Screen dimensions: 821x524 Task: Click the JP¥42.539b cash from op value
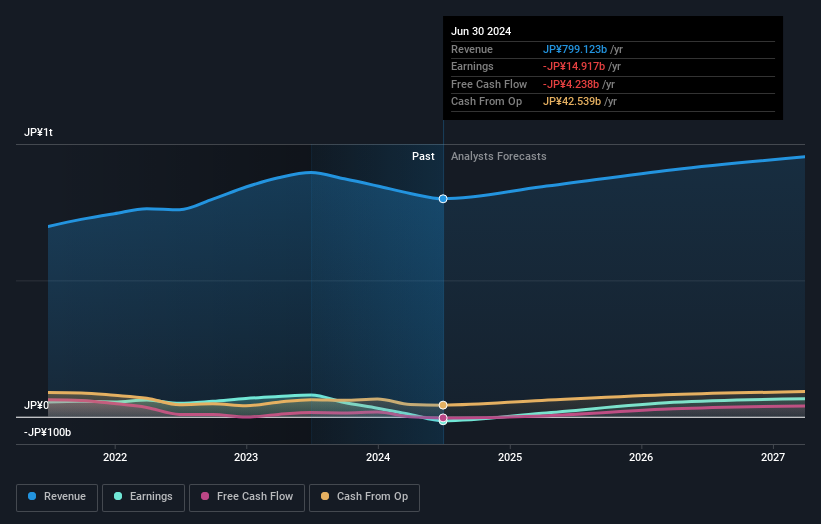572,102
